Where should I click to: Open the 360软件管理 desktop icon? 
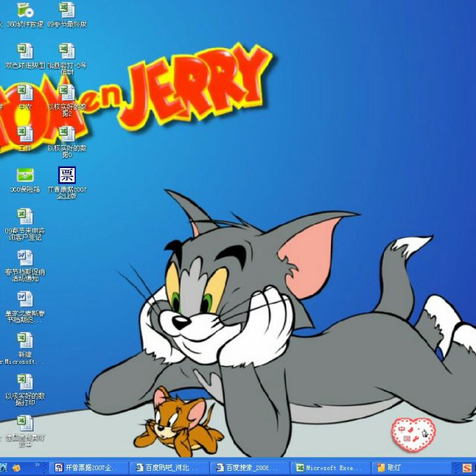point(25,10)
